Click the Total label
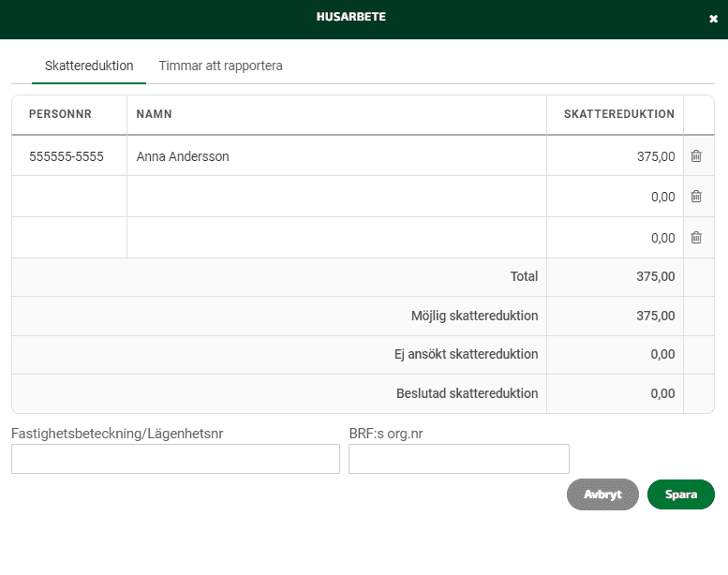This screenshot has width=728, height=575. tap(524, 276)
